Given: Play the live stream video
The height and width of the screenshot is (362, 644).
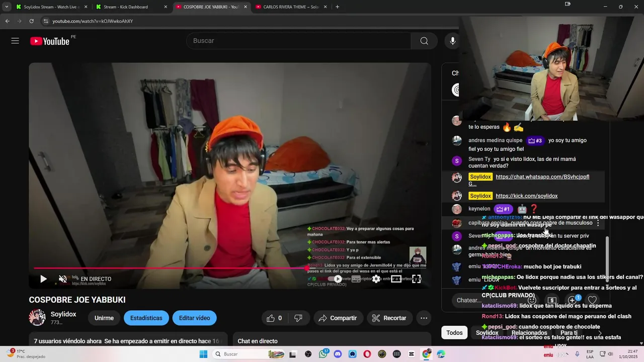Looking at the screenshot, I should [43, 279].
